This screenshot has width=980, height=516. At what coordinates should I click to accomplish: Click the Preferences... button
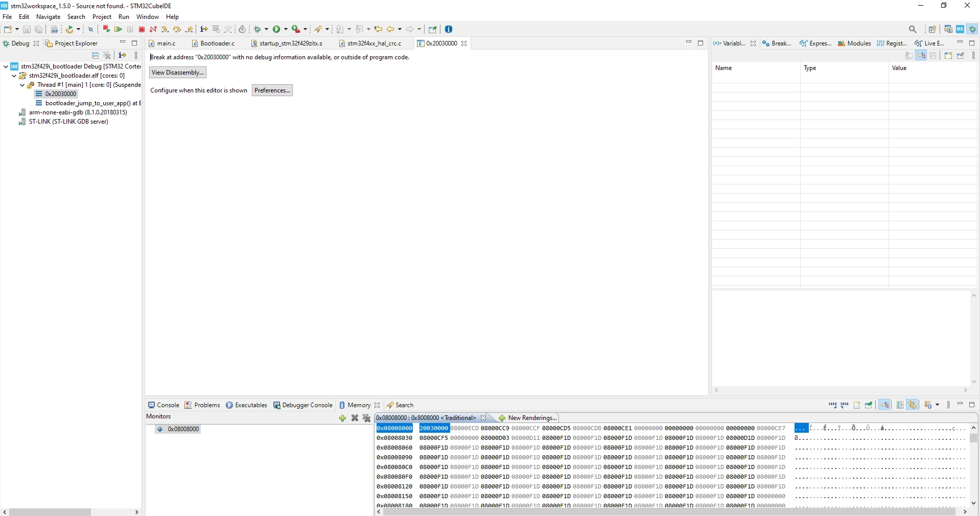[272, 90]
